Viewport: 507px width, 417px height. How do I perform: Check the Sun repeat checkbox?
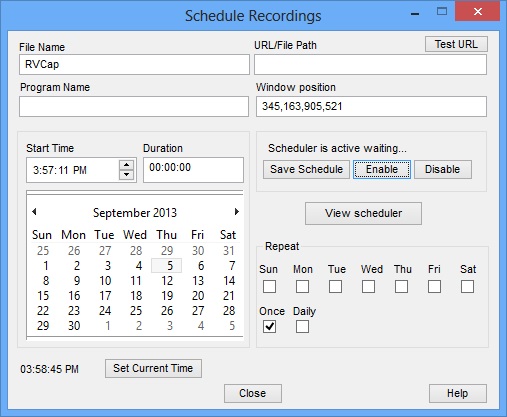[x=269, y=286]
